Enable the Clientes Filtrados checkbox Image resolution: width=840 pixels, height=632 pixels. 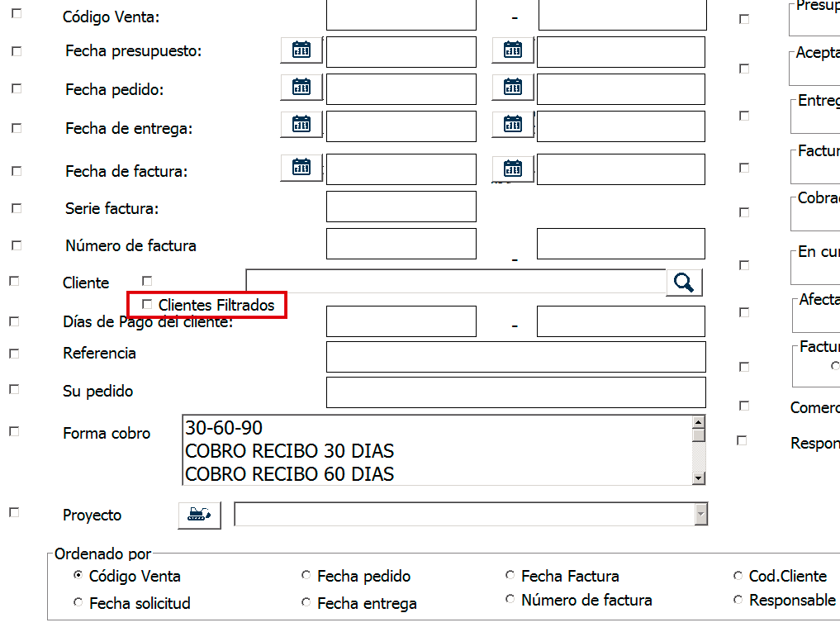click(x=148, y=304)
